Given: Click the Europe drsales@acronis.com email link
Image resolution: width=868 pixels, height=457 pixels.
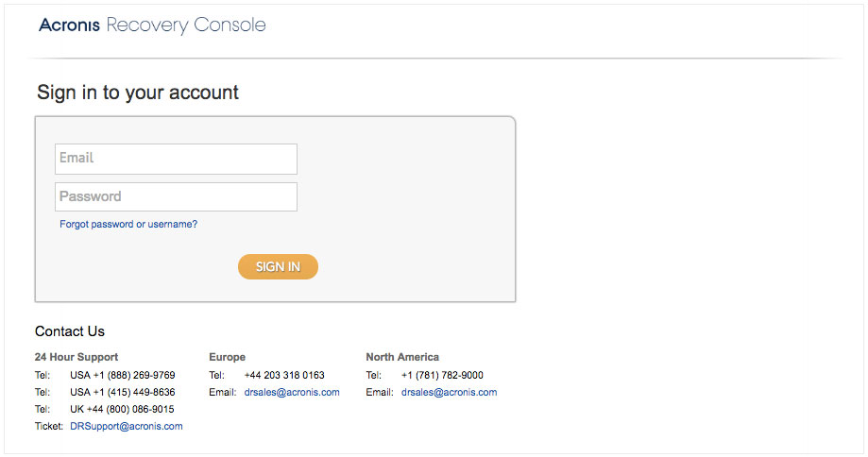Looking at the screenshot, I should [292, 392].
